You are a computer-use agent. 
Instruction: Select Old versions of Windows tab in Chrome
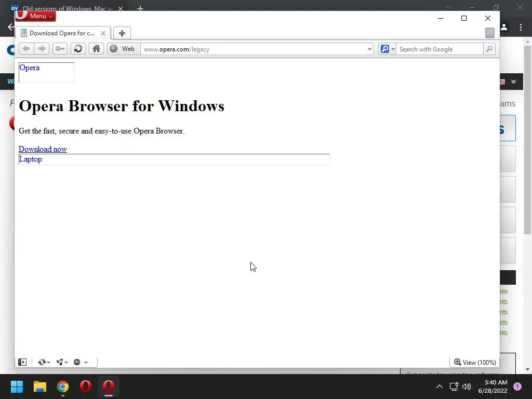point(67,8)
